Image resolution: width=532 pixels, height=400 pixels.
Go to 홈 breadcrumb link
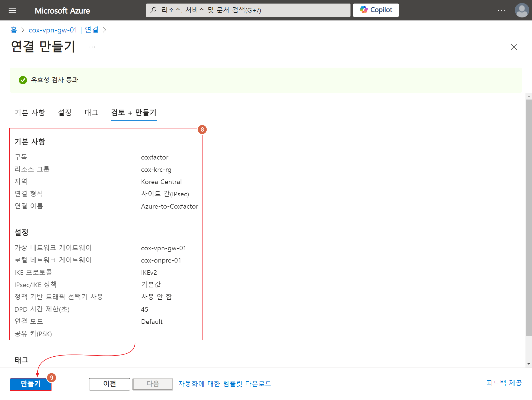click(14, 30)
